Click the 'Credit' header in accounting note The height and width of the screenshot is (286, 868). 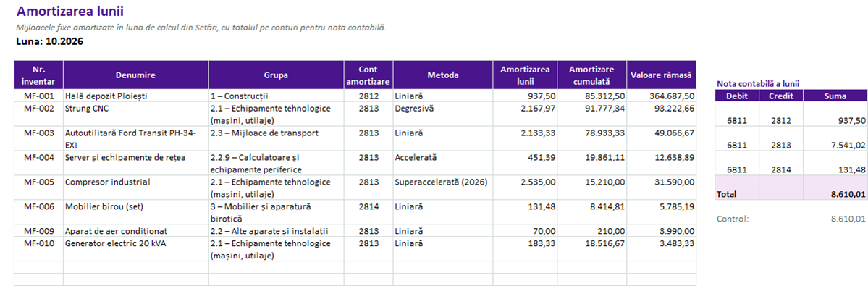click(x=780, y=96)
